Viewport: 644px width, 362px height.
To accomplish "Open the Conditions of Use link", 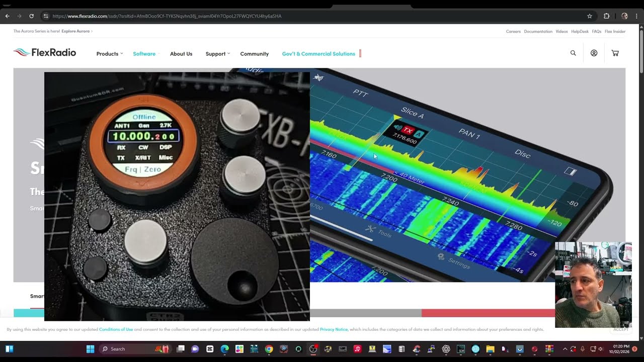I will coord(116,329).
